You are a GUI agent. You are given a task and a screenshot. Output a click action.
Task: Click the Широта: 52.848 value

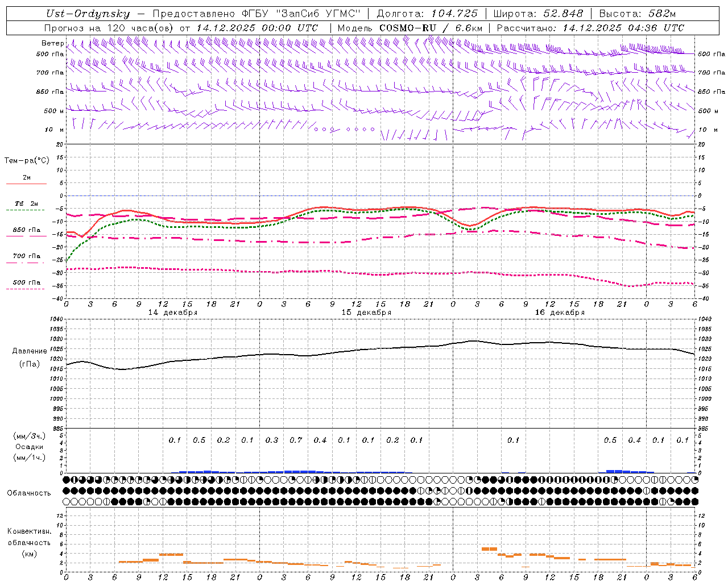pos(538,14)
